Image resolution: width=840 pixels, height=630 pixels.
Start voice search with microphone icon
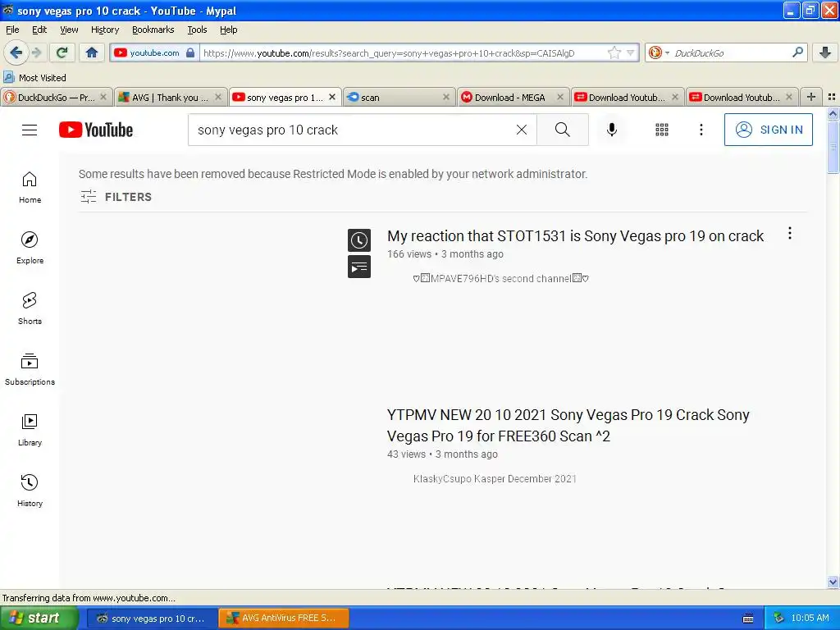pyautogui.click(x=612, y=130)
